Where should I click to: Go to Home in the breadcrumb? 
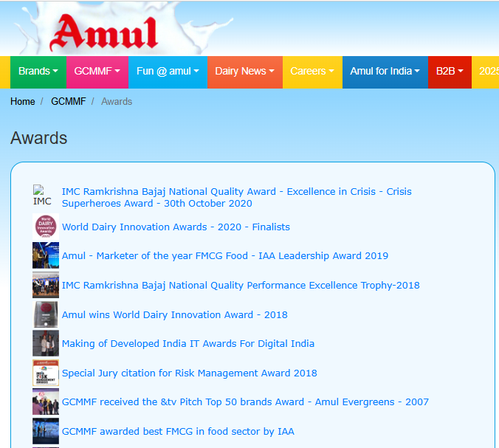(x=23, y=101)
